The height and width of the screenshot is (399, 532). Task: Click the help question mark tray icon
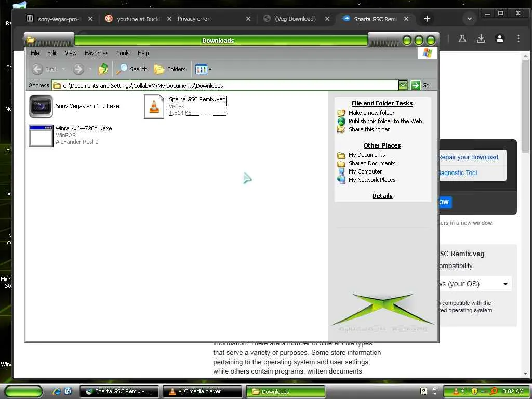423,391
